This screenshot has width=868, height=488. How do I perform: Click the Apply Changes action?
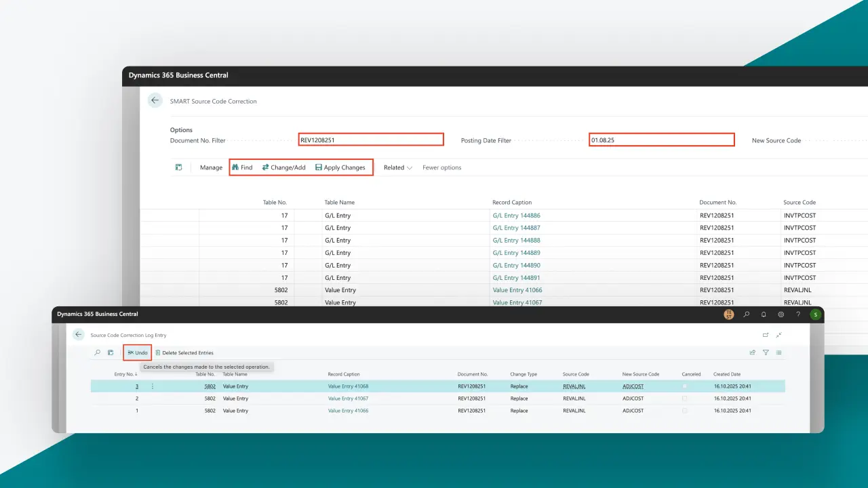coord(340,167)
